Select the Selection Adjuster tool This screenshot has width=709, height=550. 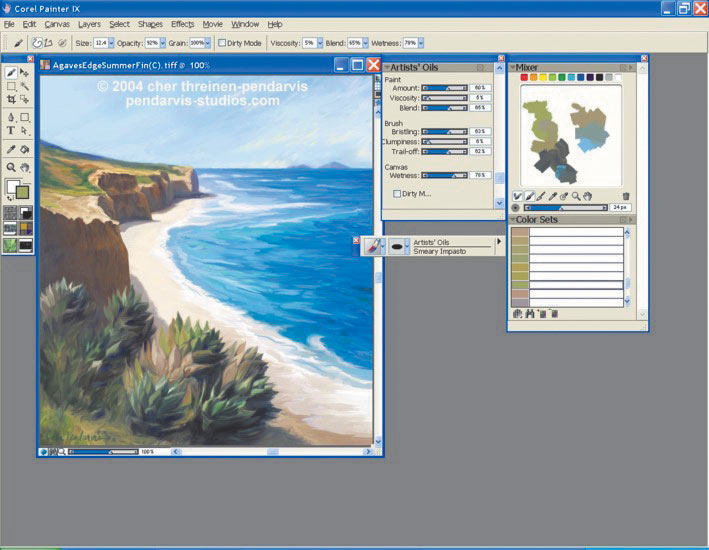[24, 99]
